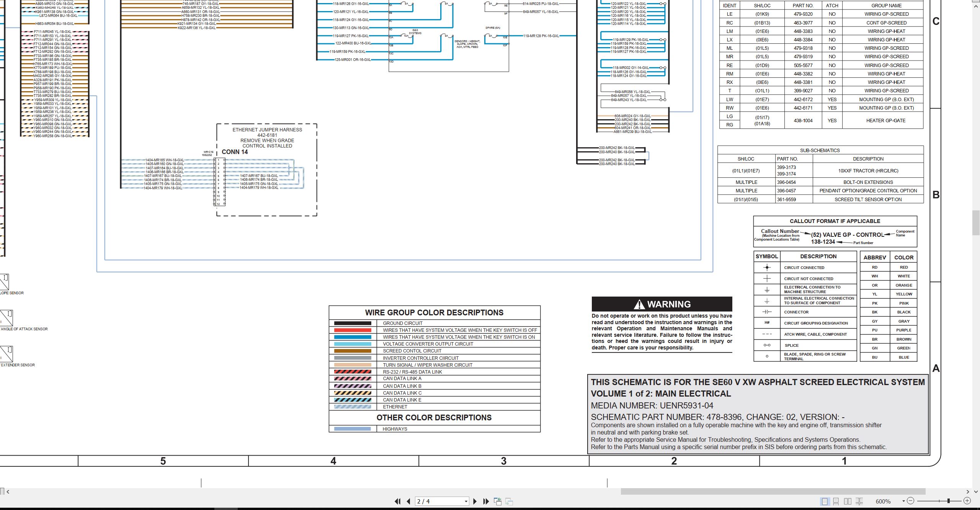This screenshot has height=510, width=980.
Task: Select continuous page view mode
Action: (x=836, y=501)
